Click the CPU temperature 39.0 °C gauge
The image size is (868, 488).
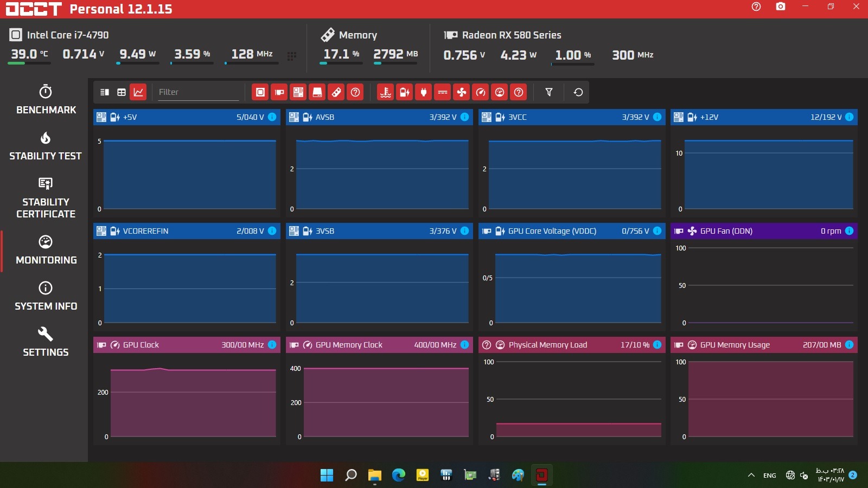pos(29,54)
